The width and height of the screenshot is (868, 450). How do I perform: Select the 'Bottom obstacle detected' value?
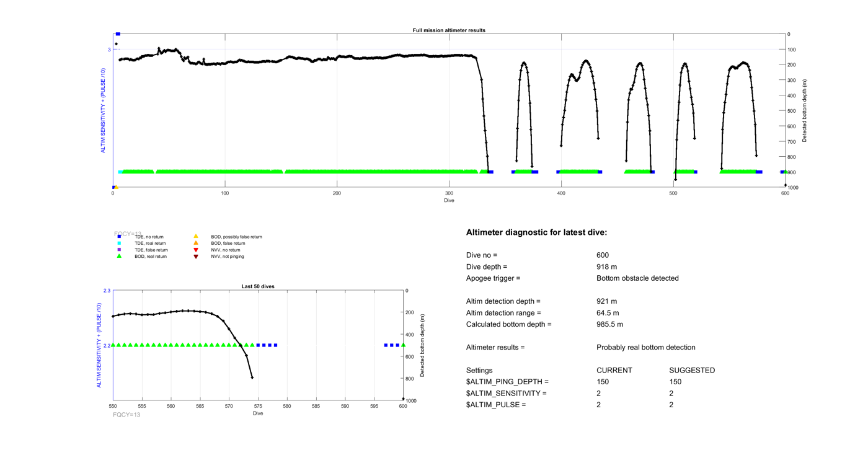tap(637, 278)
